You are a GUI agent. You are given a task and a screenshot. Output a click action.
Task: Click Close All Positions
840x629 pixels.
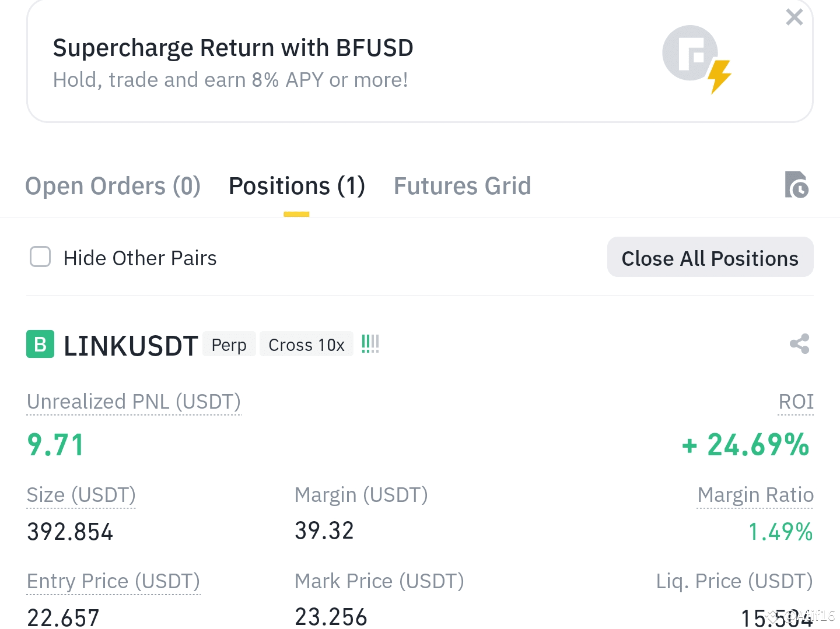[x=710, y=258]
